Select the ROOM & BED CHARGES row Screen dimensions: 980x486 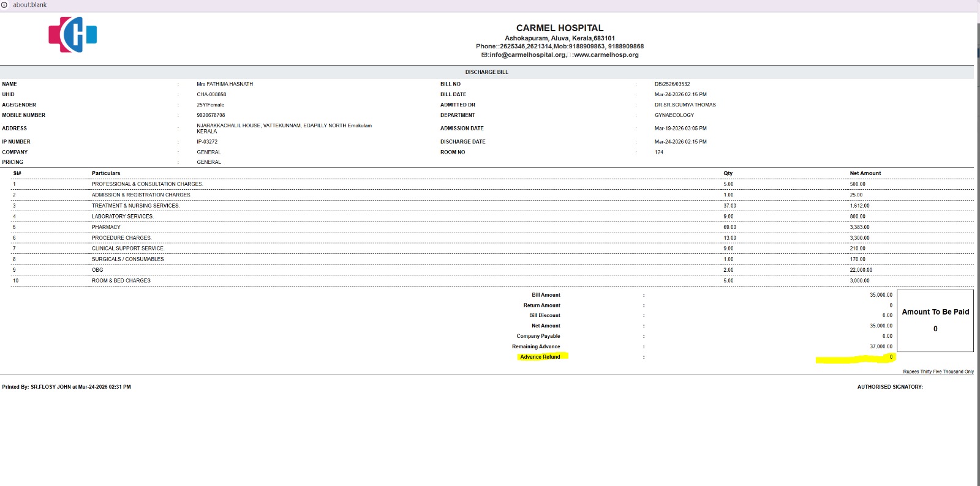click(x=121, y=281)
